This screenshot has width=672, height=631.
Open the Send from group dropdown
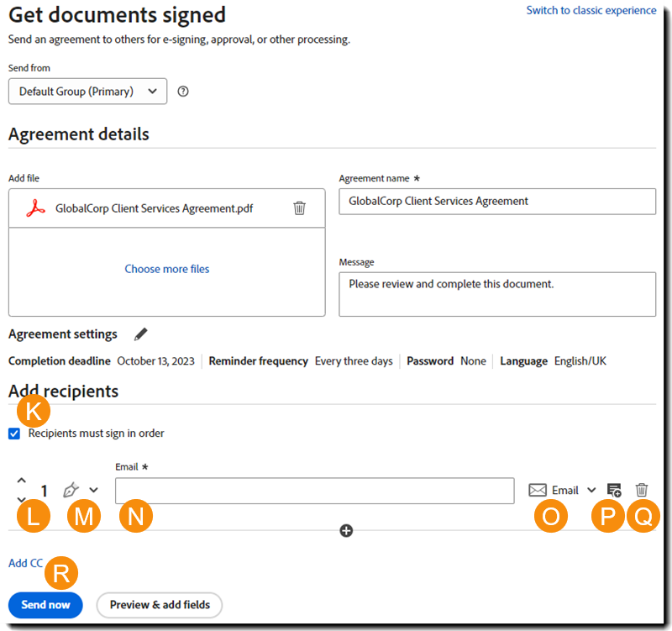coord(87,91)
